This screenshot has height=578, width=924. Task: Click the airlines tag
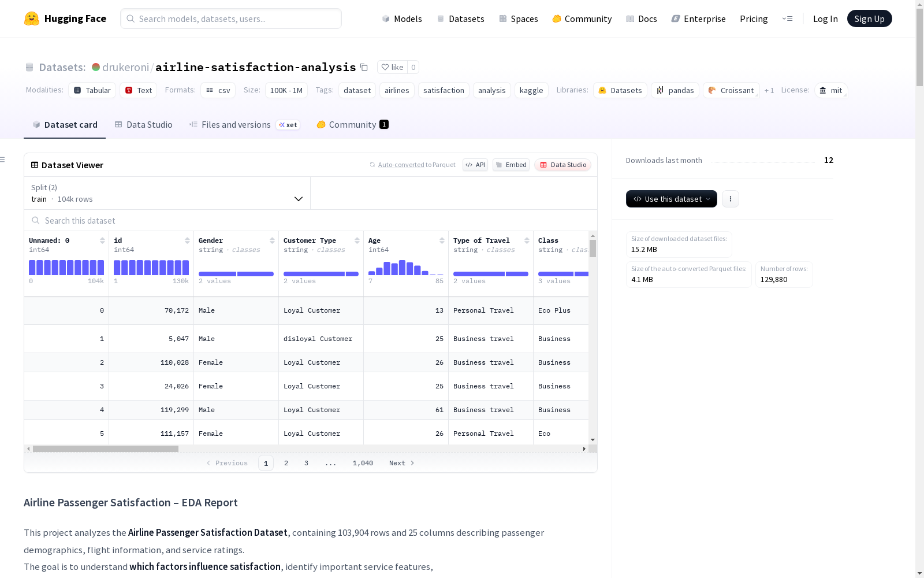click(397, 90)
